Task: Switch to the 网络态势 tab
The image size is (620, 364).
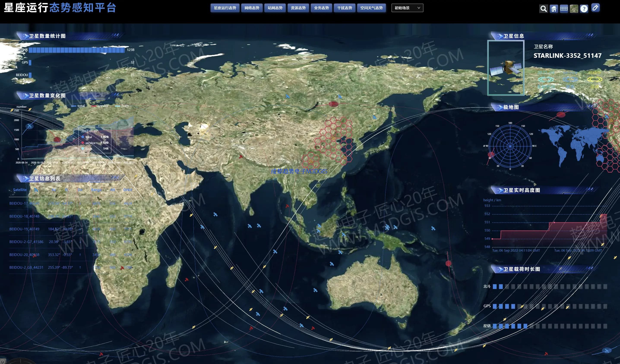Action: point(252,8)
